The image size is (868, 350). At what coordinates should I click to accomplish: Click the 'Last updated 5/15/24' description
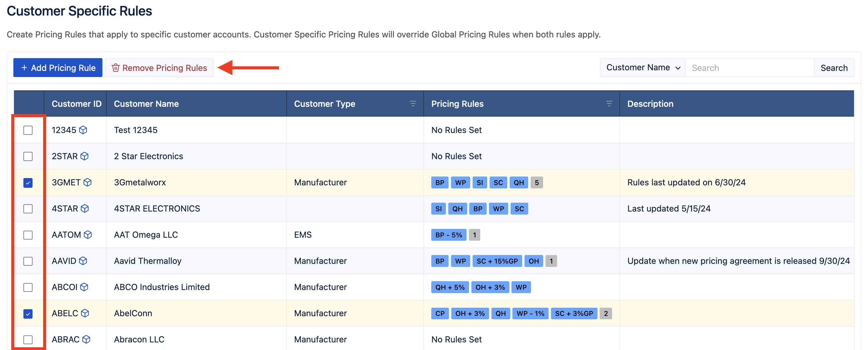coord(669,208)
